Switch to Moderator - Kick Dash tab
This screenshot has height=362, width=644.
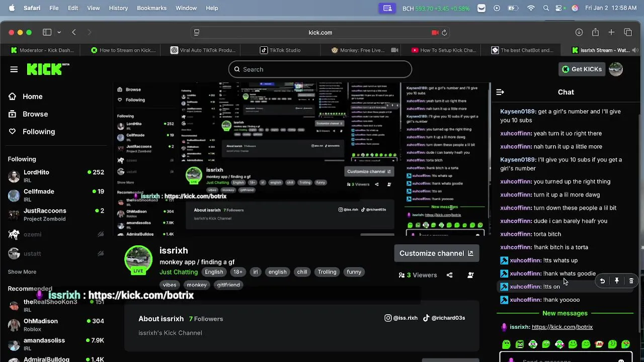point(43,50)
